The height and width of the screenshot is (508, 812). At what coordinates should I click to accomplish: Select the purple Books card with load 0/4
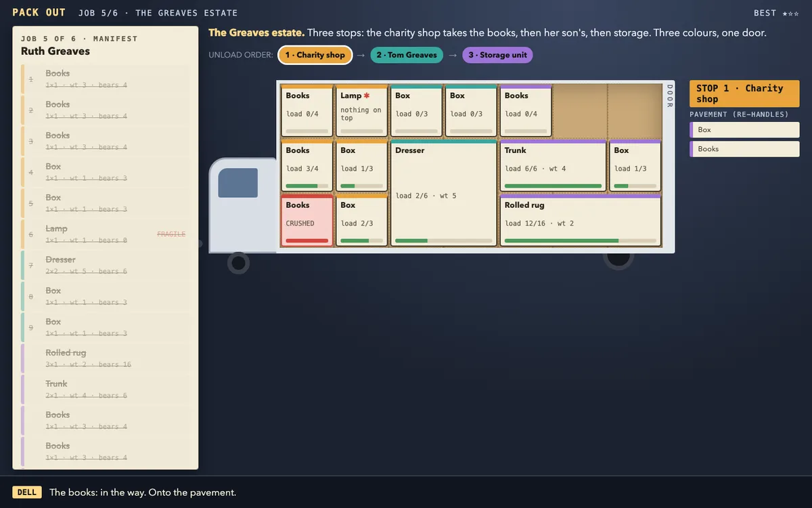tap(526, 110)
